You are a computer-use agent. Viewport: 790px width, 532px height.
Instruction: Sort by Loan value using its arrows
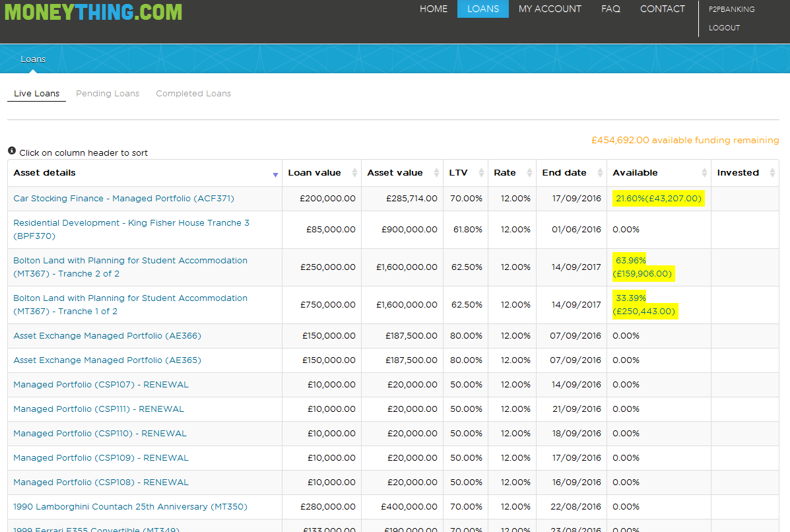tap(354, 173)
